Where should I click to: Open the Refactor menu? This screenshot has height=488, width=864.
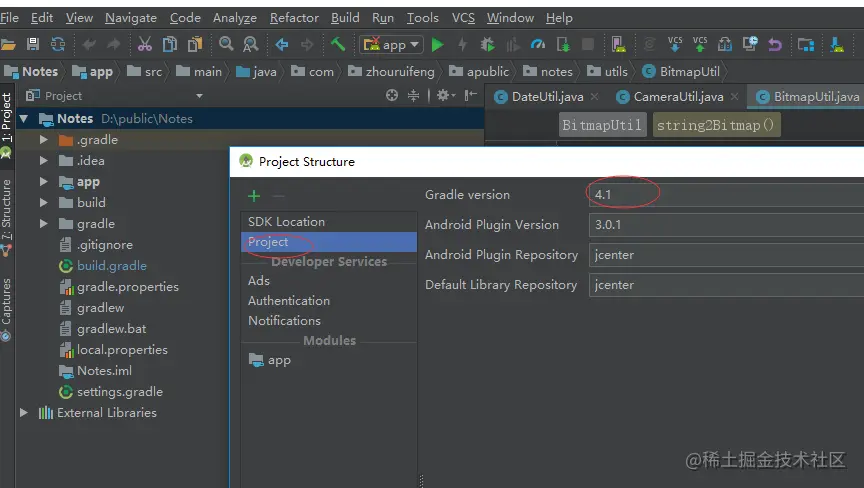pyautogui.click(x=294, y=18)
